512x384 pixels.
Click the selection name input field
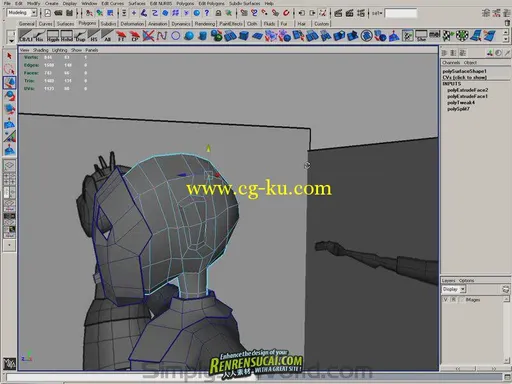click(x=401, y=13)
